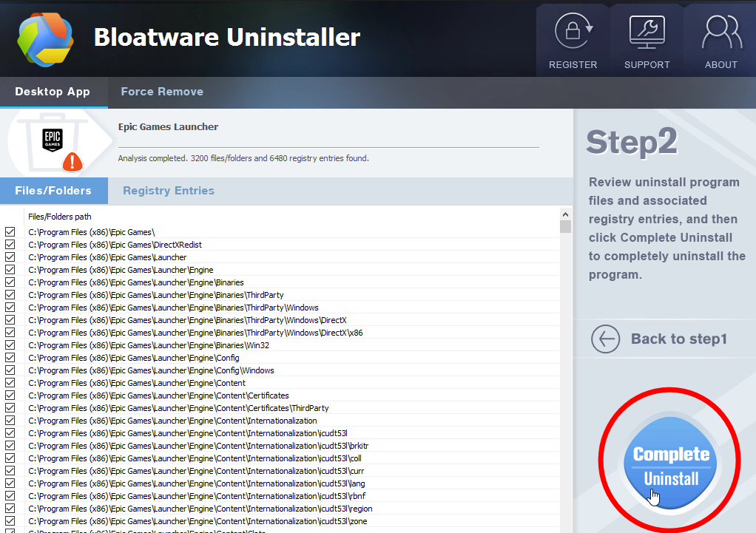Click the Epic Games Launcher title text
The height and width of the screenshot is (533, 756).
(x=168, y=126)
